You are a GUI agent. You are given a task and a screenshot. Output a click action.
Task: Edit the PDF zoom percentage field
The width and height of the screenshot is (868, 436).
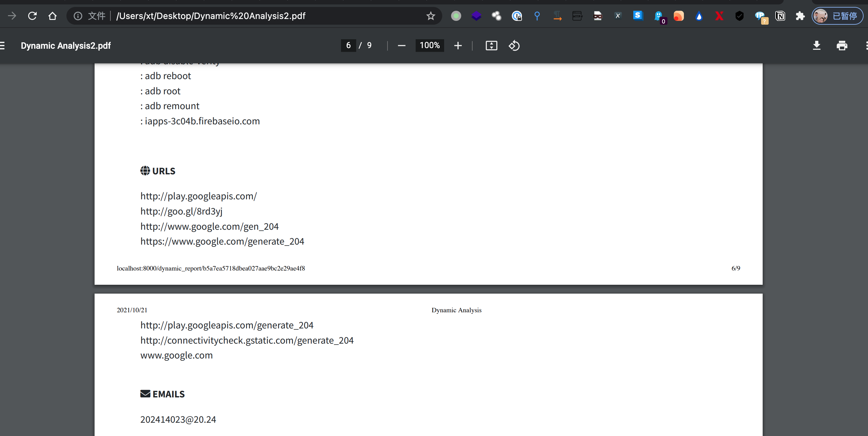point(430,46)
